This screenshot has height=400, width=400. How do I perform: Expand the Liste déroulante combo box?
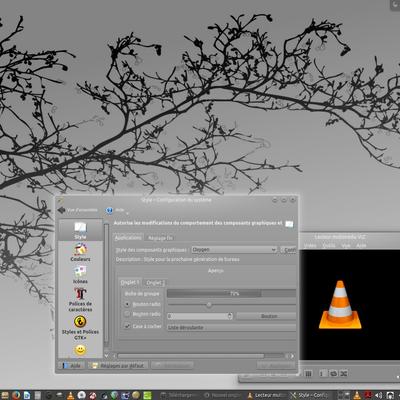pyautogui.click(x=231, y=327)
